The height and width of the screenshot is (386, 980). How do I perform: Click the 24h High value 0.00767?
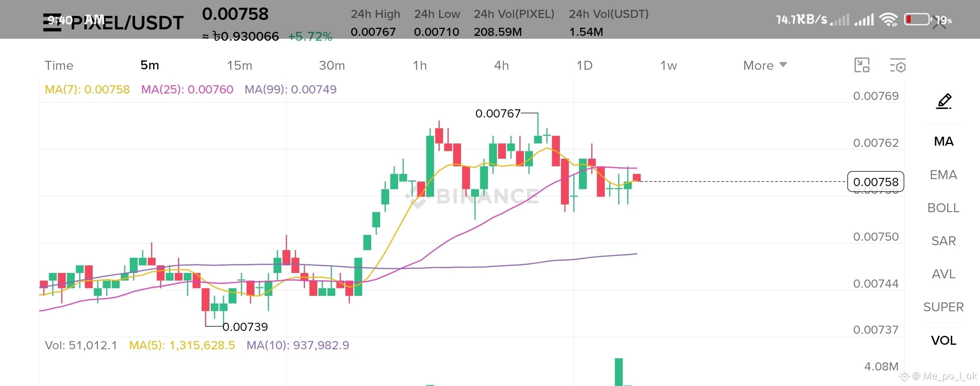(373, 32)
